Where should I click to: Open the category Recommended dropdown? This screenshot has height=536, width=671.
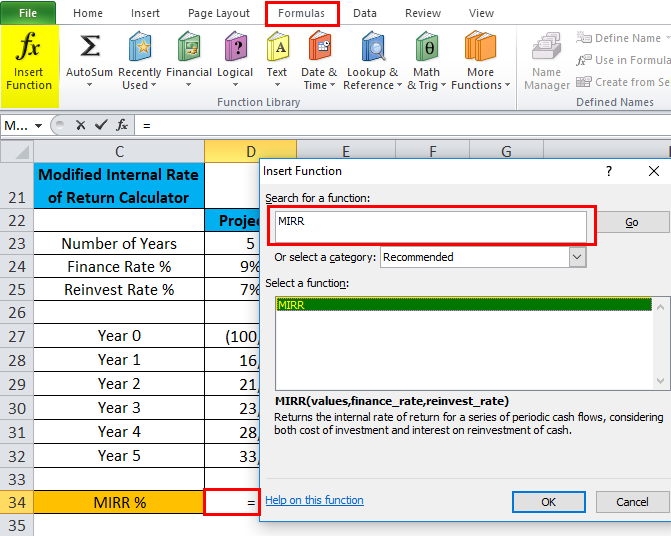coord(577,257)
